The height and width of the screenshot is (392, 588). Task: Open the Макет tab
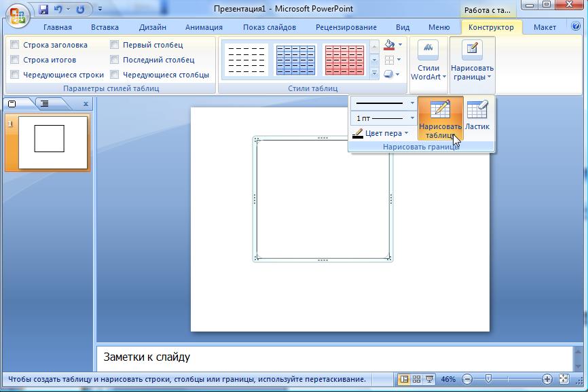click(x=545, y=27)
